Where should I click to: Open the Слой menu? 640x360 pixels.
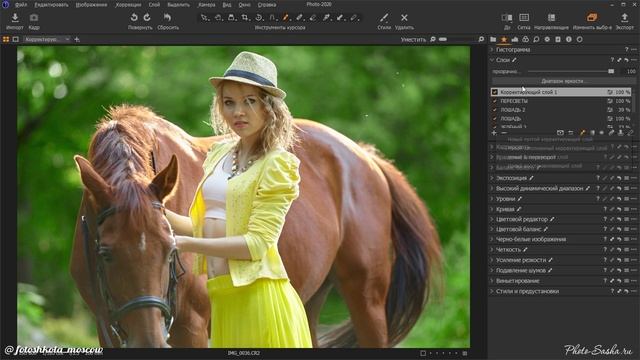click(154, 5)
